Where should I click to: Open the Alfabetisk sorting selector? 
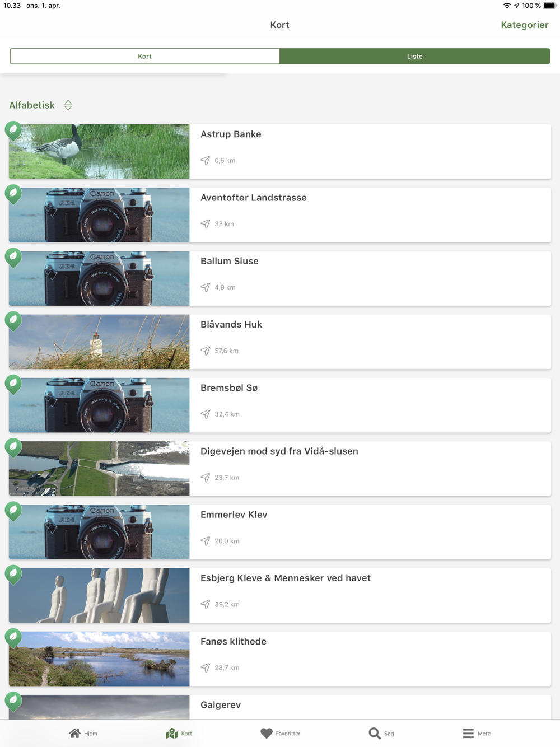click(x=32, y=105)
